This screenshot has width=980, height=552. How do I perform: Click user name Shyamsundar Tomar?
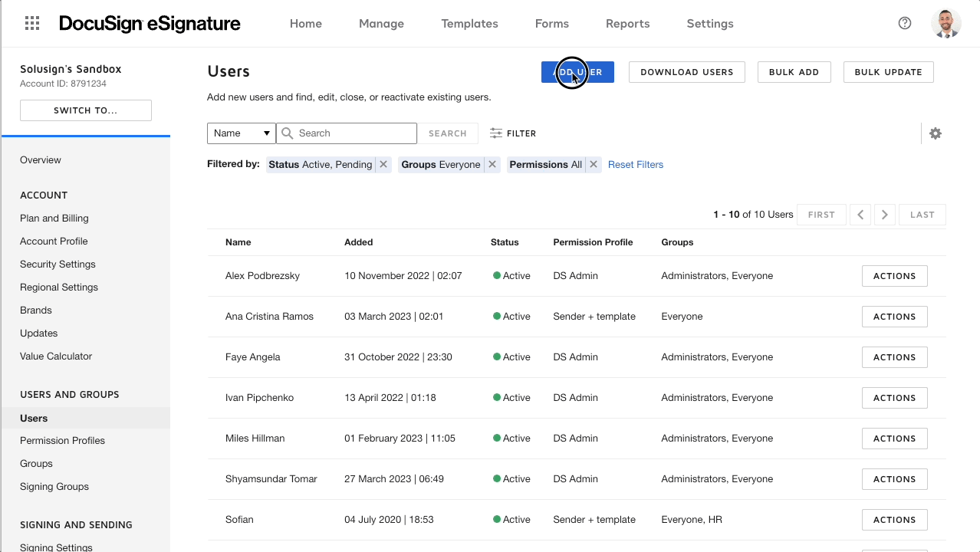point(271,479)
